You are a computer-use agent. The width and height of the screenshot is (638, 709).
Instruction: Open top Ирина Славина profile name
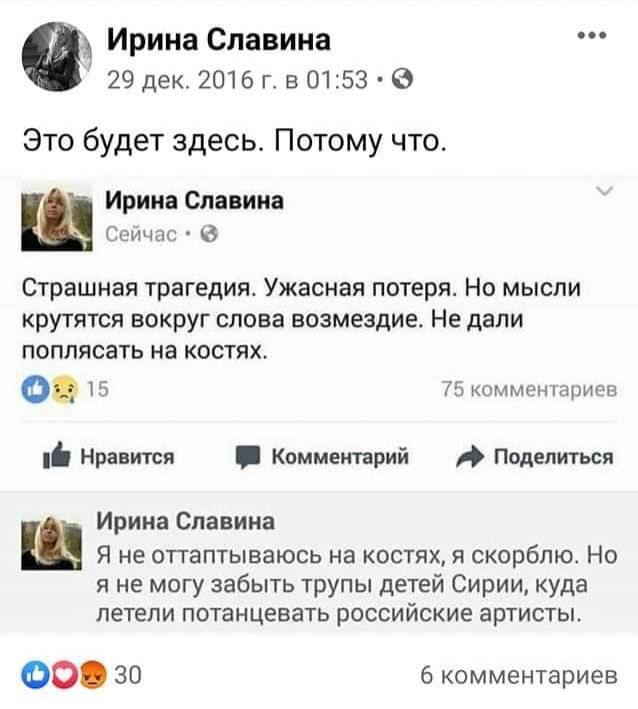pos(219,40)
